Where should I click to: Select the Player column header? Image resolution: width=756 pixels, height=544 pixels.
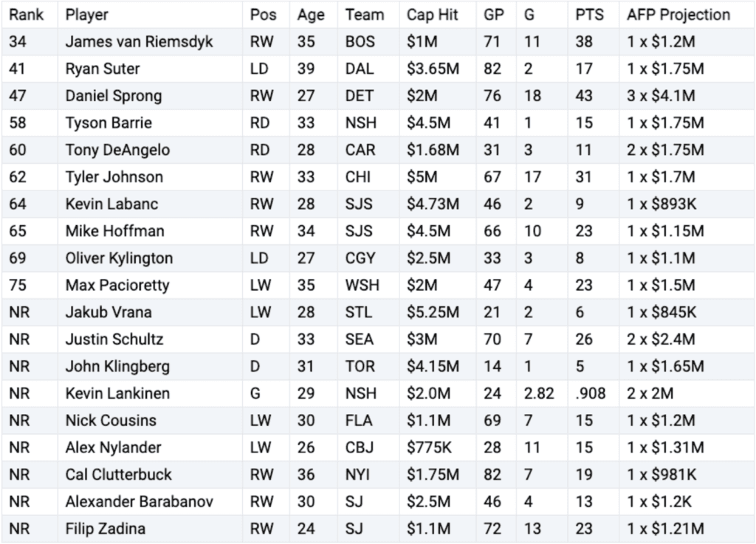(x=87, y=15)
